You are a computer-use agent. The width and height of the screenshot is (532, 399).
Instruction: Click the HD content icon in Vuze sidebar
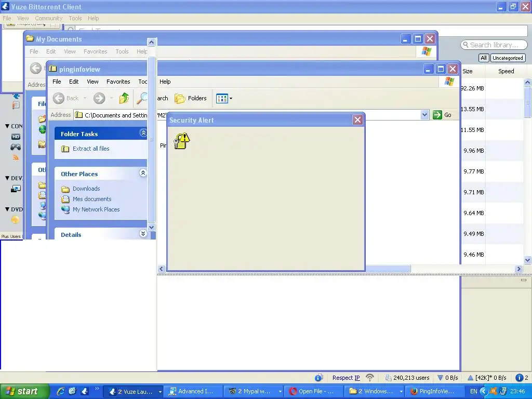[x=16, y=137]
